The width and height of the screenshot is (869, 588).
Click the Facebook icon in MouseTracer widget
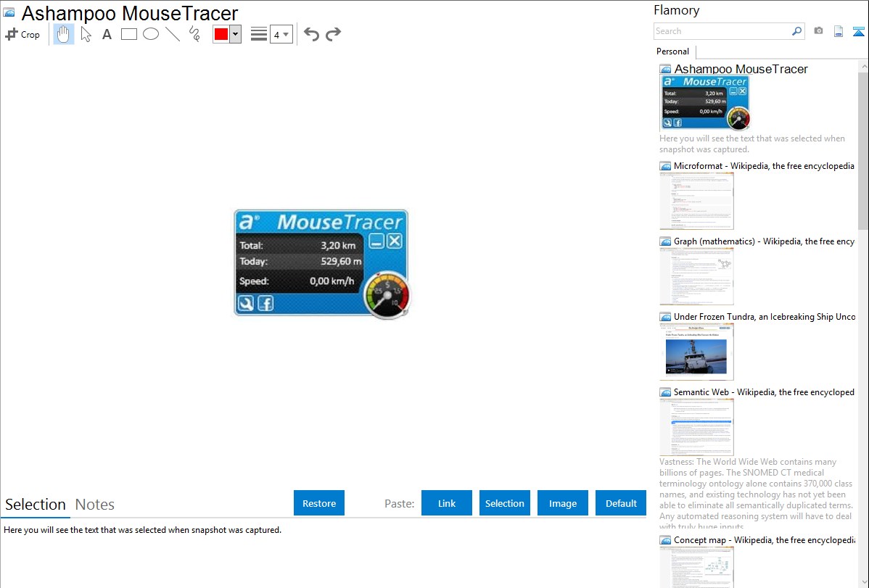[266, 303]
